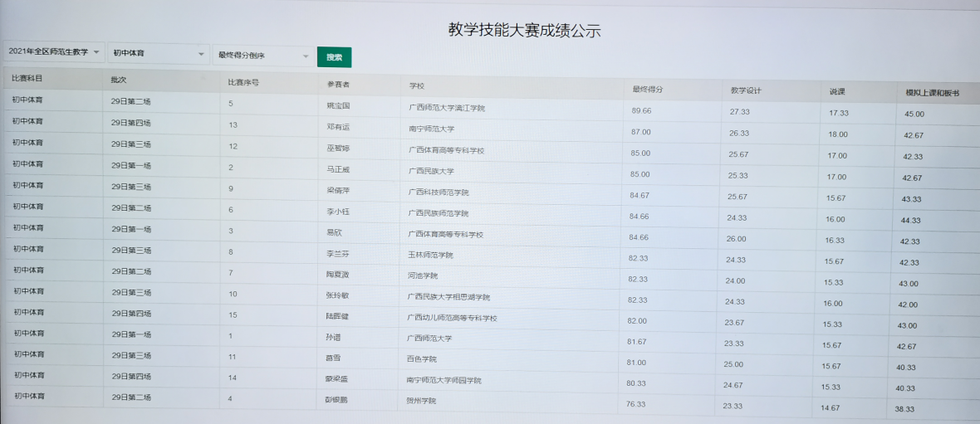Image resolution: width=980 pixels, height=424 pixels.
Task: Click the 最终得分 column header
Action: point(647,89)
